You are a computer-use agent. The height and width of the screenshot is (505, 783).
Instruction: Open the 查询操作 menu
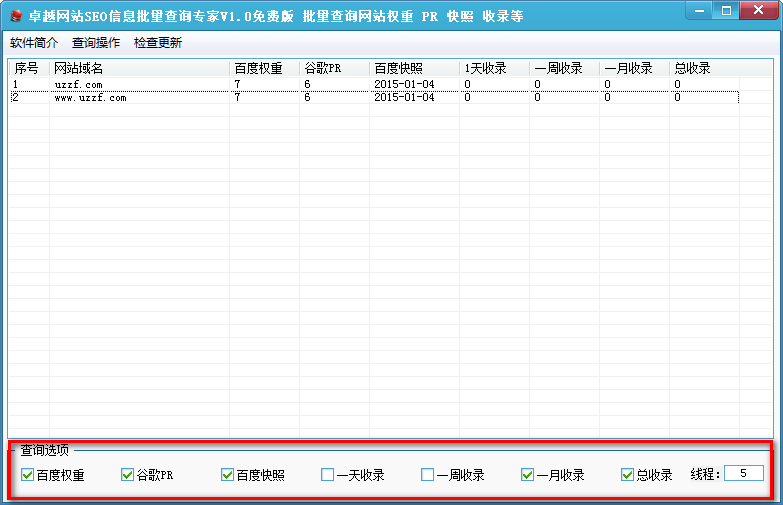pyautogui.click(x=96, y=43)
